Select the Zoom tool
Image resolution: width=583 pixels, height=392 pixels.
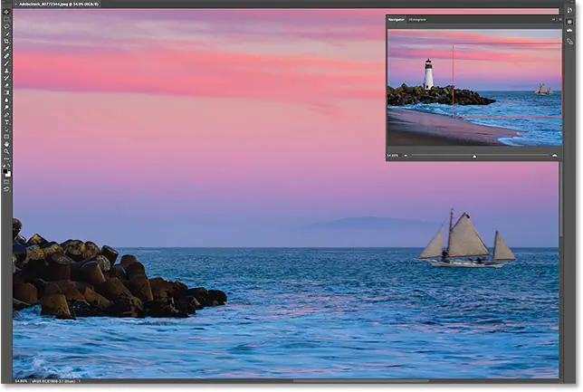tap(6, 153)
